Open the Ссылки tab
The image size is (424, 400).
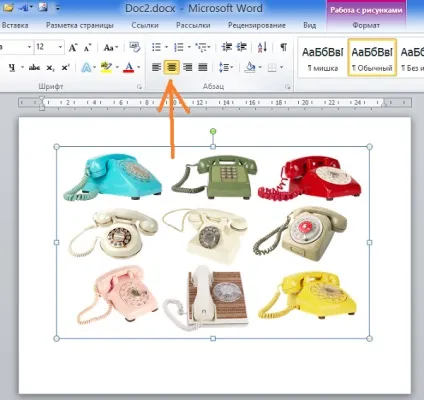tap(145, 25)
